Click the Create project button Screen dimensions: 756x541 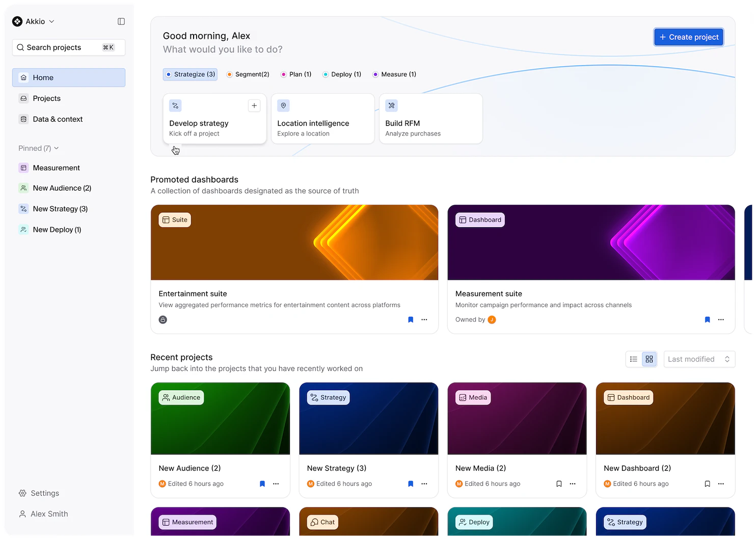point(688,37)
